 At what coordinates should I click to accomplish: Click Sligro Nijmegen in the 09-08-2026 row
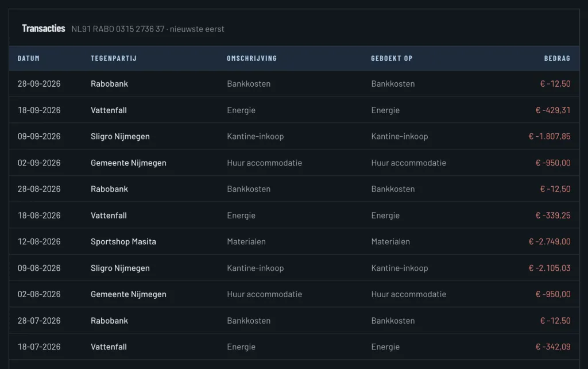(120, 268)
